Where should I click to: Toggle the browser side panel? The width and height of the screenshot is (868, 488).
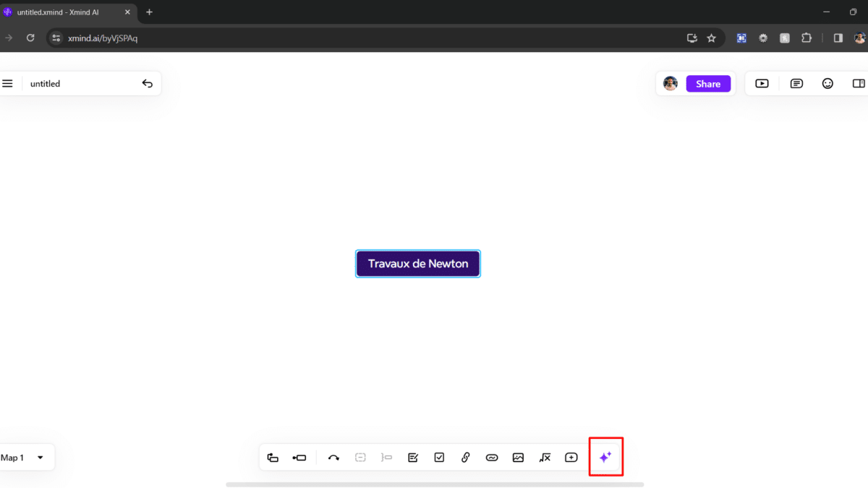(x=838, y=38)
